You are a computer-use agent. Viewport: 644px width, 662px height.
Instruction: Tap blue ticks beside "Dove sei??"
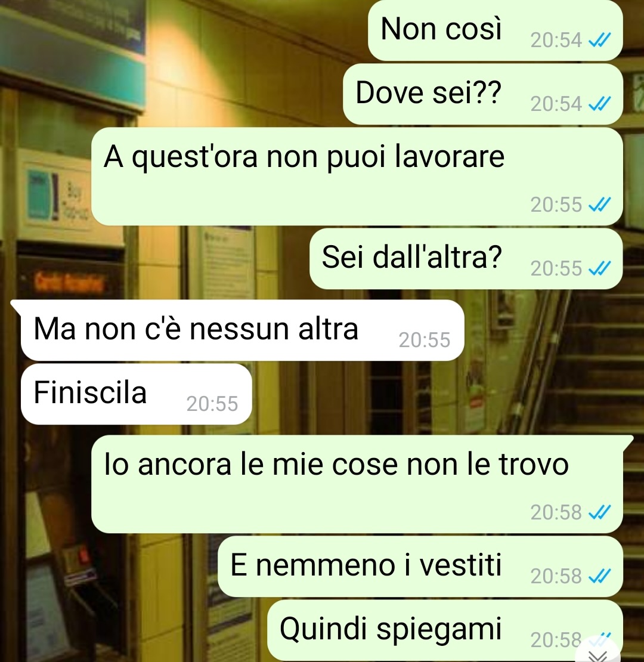[600, 104]
